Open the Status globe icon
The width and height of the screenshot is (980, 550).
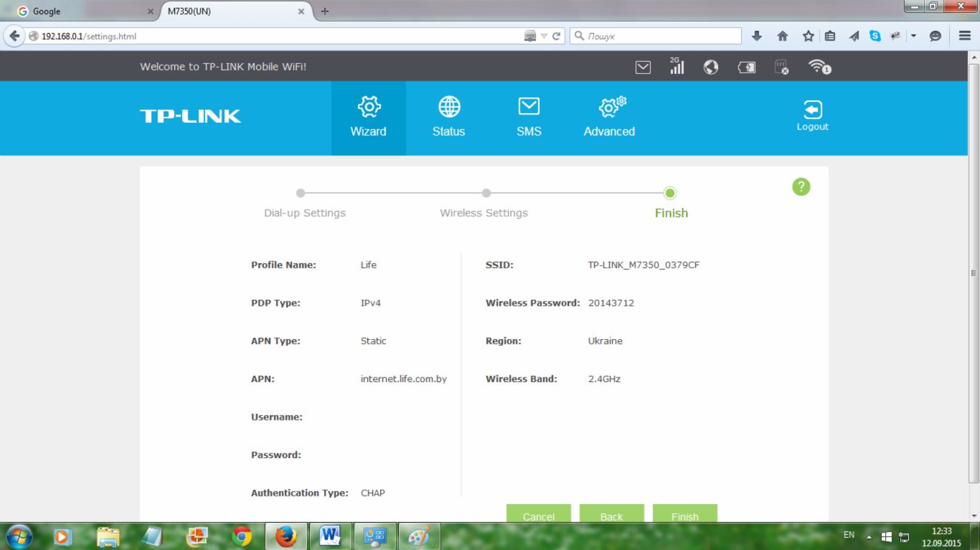449,107
